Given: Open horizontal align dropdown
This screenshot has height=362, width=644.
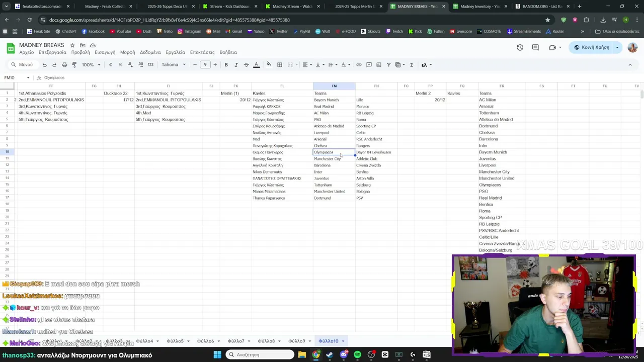Looking at the screenshot, I should [306, 65].
